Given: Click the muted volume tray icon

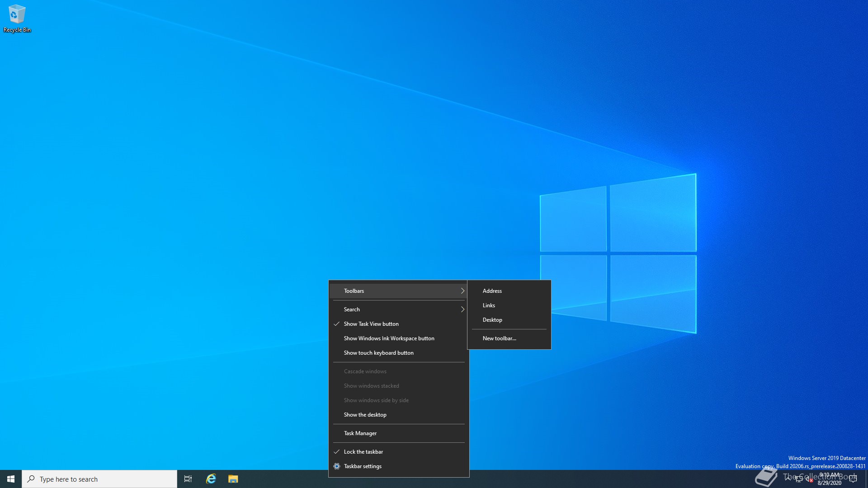Looking at the screenshot, I should [x=809, y=479].
